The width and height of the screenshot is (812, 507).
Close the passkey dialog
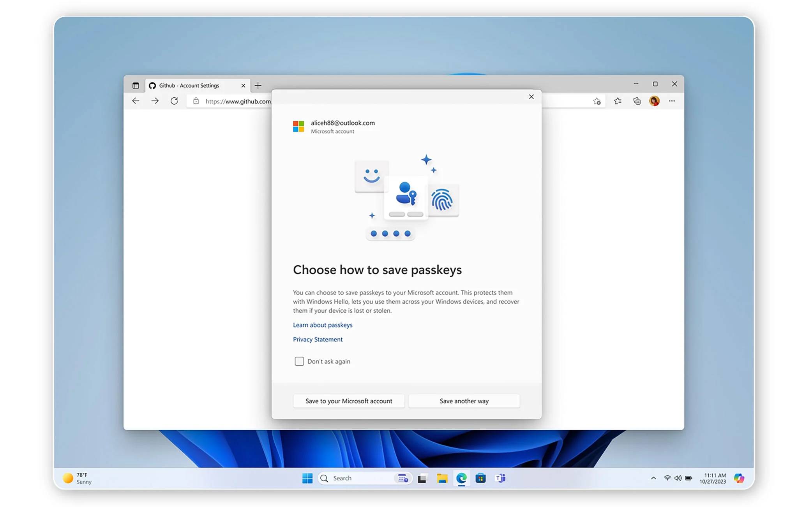(531, 97)
